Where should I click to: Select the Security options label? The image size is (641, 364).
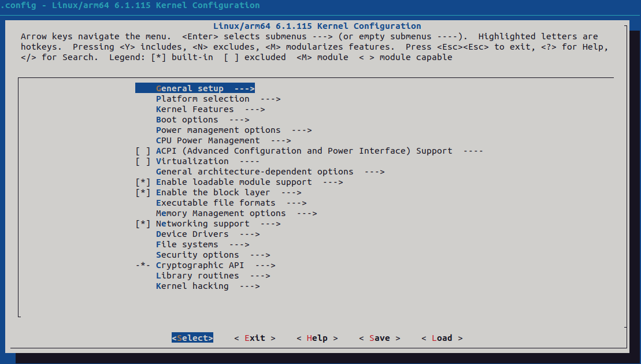click(198, 255)
